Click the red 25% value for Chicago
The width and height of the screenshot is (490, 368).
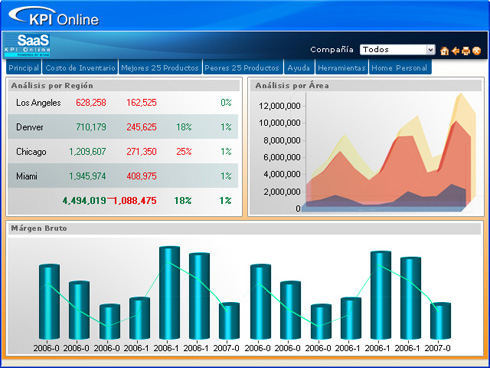184,152
